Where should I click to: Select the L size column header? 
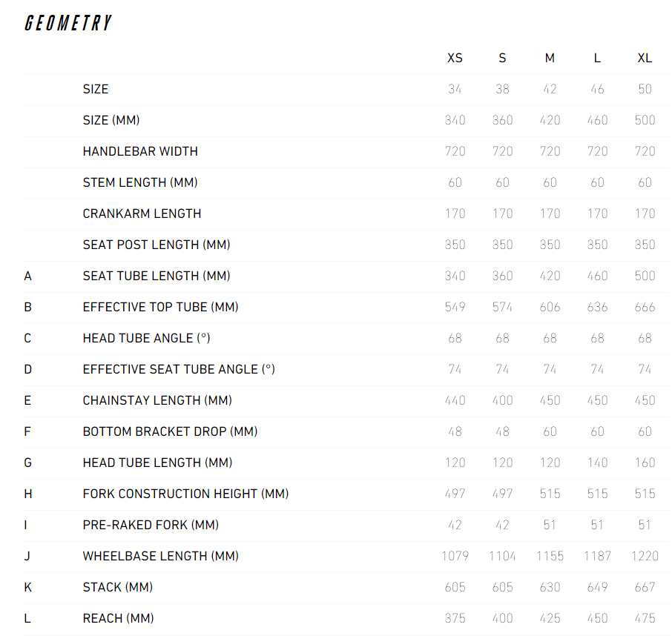[x=597, y=59]
